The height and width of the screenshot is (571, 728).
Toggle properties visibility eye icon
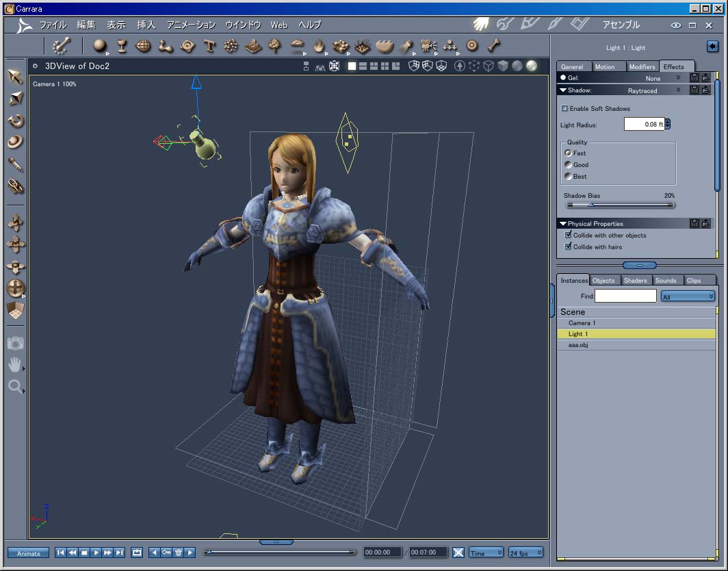click(x=676, y=25)
